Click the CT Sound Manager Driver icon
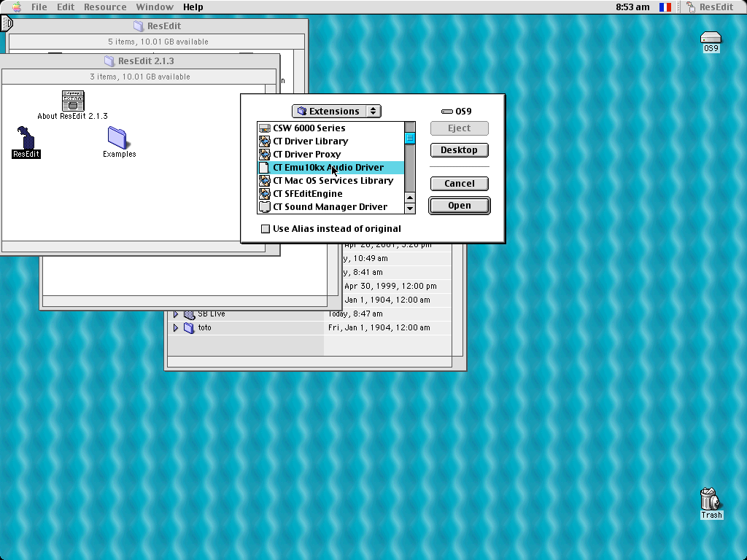Image resolution: width=747 pixels, height=560 pixels. click(x=264, y=207)
